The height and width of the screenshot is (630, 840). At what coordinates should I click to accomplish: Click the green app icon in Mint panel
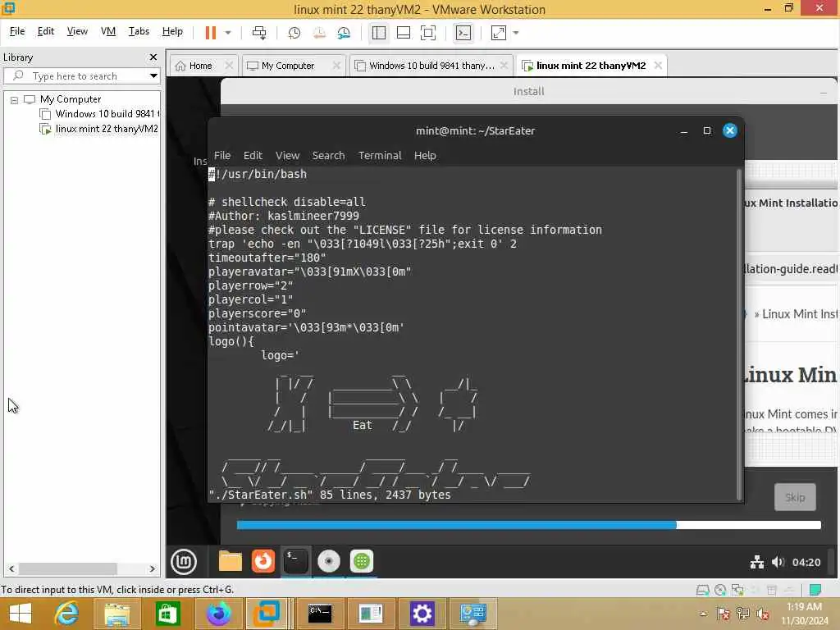pyautogui.click(x=362, y=561)
